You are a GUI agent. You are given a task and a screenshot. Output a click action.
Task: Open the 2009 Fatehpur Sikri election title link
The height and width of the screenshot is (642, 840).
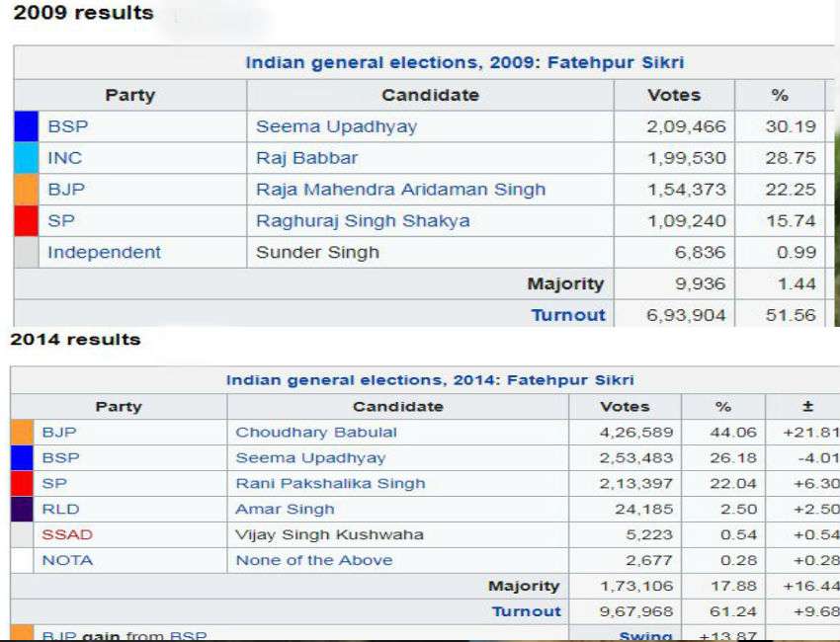coord(464,62)
